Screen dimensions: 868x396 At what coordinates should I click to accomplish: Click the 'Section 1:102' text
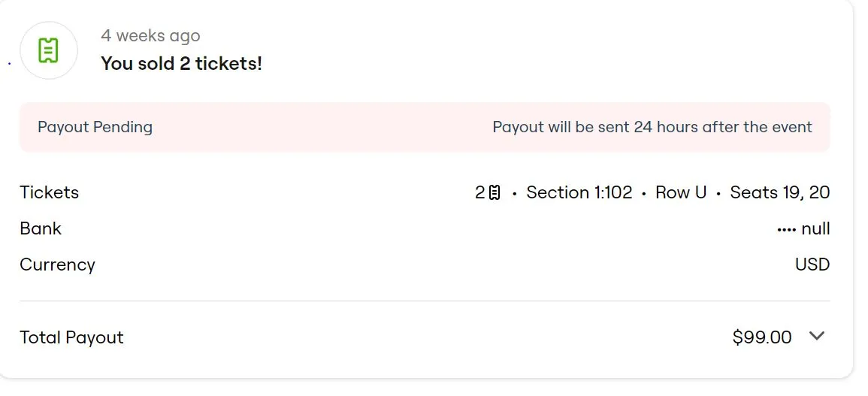tap(579, 192)
